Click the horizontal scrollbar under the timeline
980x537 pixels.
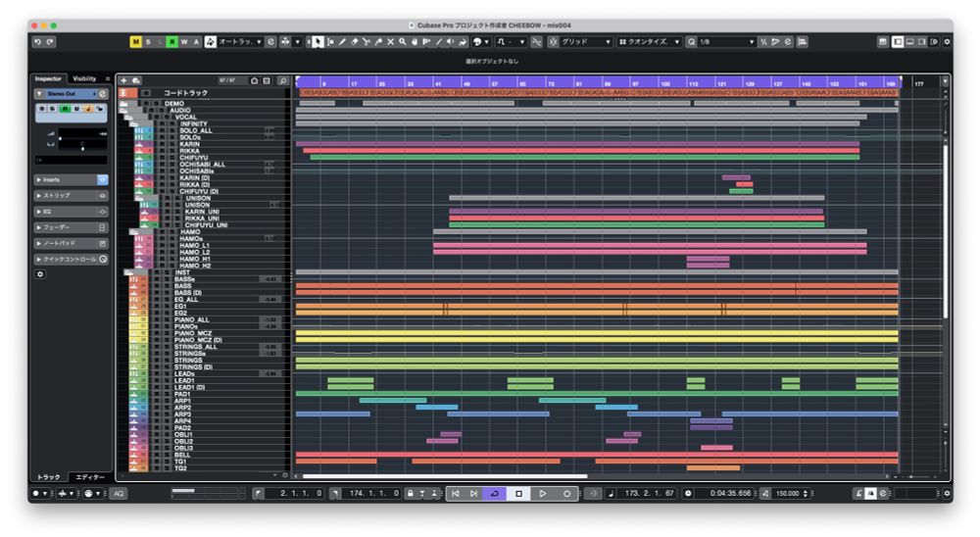pos(444,477)
